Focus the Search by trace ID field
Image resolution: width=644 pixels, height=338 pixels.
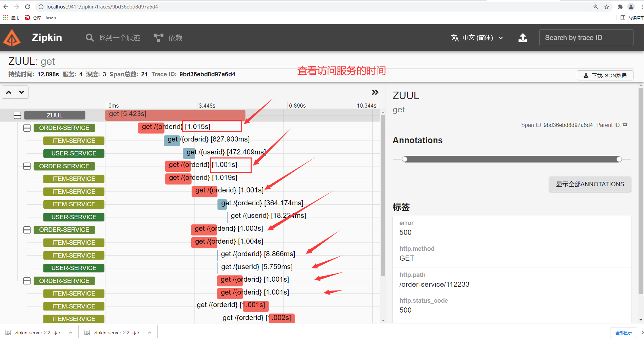586,38
